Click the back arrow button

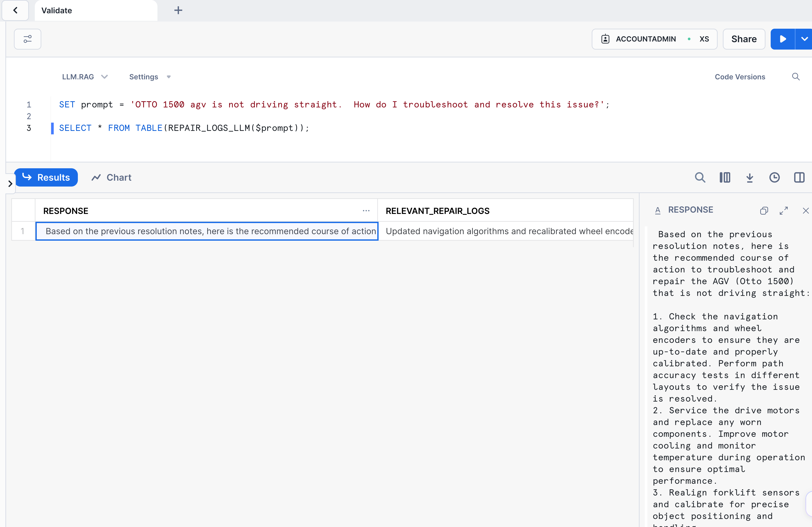click(x=15, y=11)
